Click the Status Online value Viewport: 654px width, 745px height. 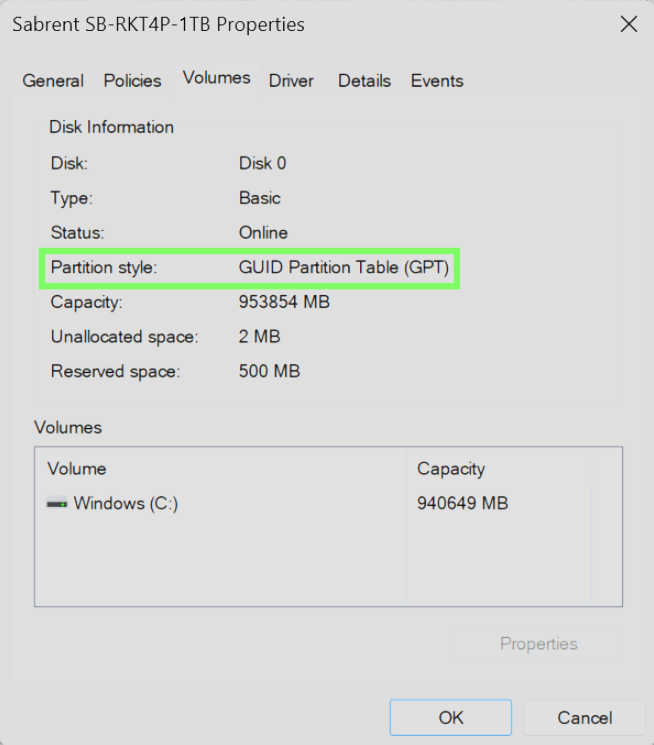click(x=263, y=233)
